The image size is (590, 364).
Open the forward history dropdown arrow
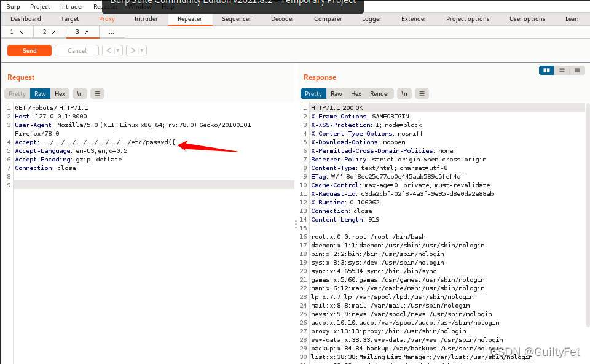coord(142,50)
